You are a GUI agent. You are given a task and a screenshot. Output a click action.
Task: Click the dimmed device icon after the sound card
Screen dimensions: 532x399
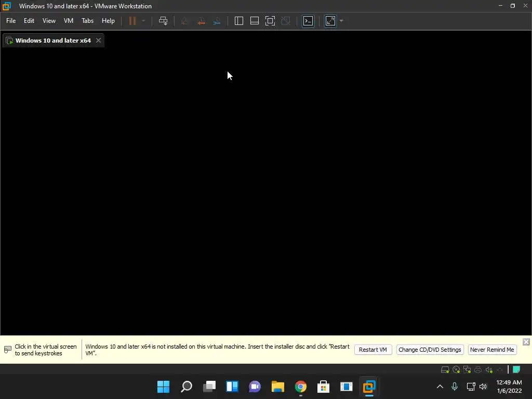[499, 369]
